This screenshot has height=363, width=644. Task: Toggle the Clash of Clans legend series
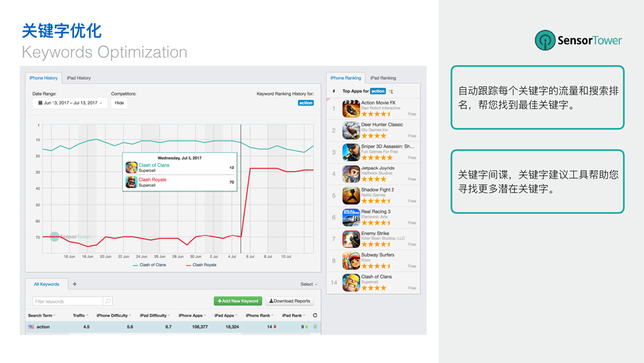coord(149,265)
